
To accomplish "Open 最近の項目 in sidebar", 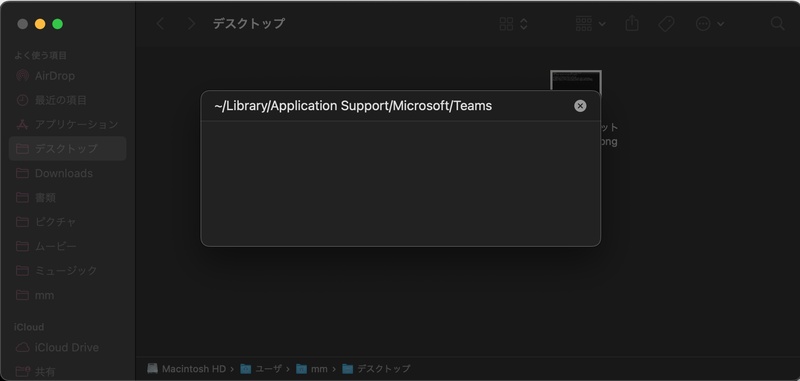I will coord(67,100).
